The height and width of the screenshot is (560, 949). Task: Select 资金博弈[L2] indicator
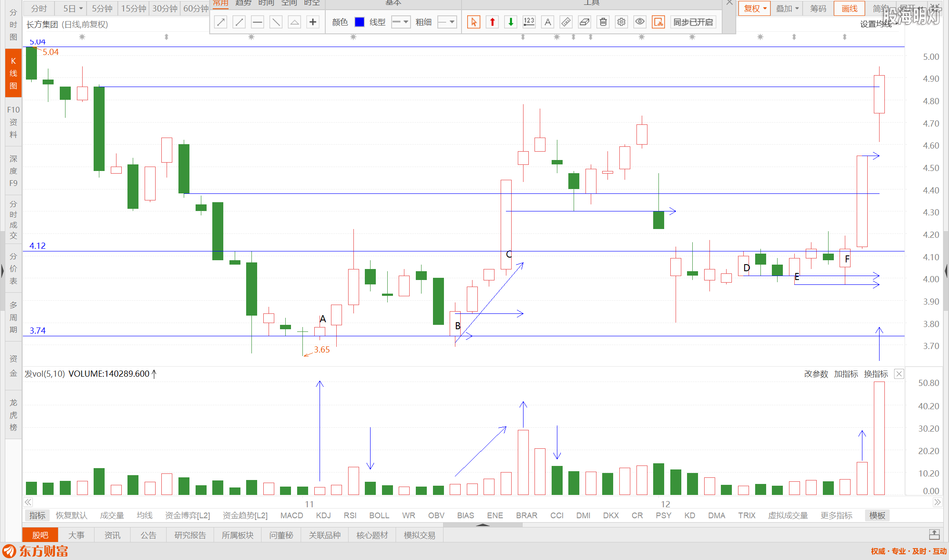click(x=187, y=515)
